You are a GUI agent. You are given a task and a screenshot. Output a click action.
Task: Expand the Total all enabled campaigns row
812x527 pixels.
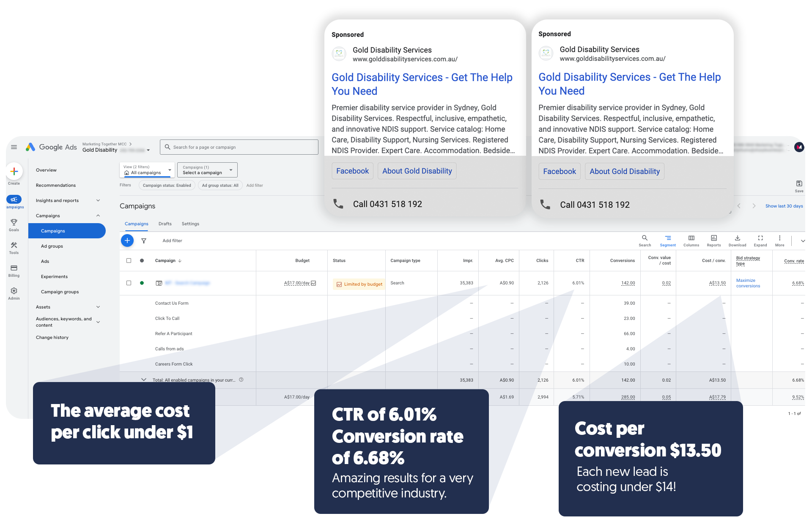(144, 380)
